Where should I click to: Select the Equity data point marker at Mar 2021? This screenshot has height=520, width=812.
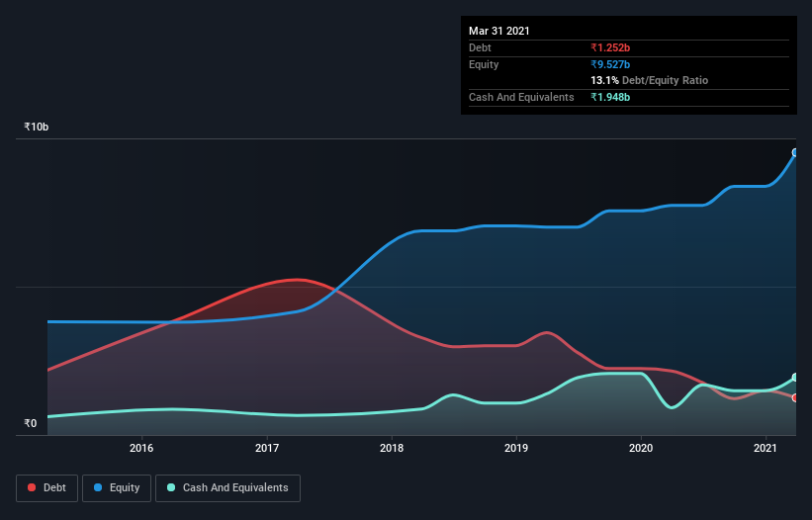tap(795, 152)
